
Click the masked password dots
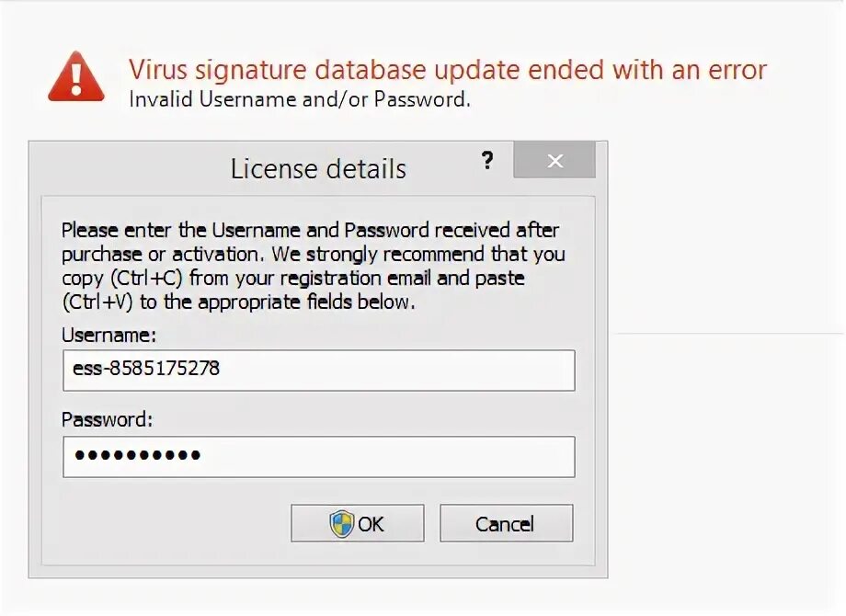tap(137, 456)
